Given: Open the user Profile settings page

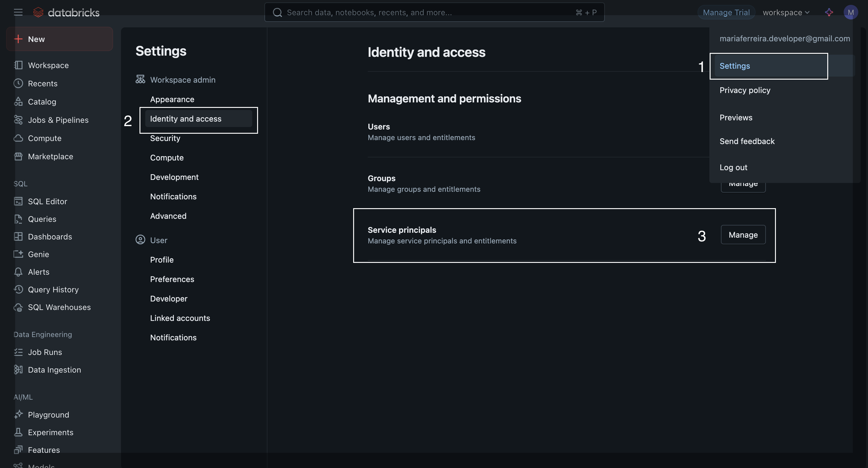Looking at the screenshot, I should click(x=162, y=260).
